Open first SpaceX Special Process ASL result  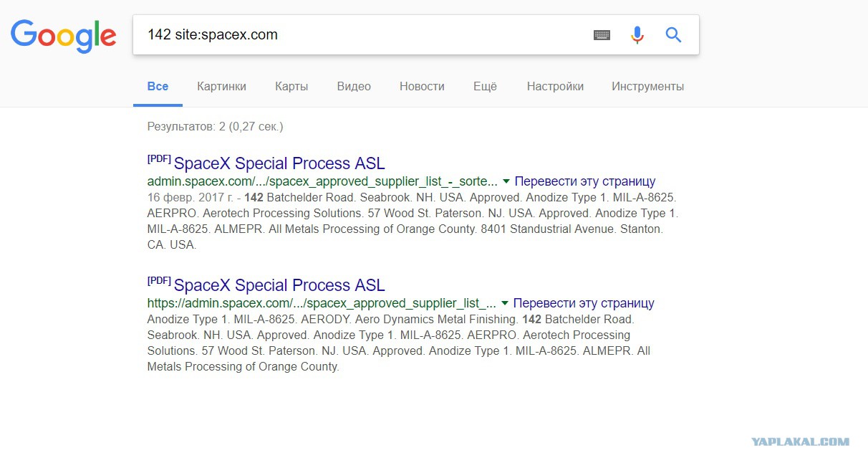(x=279, y=163)
